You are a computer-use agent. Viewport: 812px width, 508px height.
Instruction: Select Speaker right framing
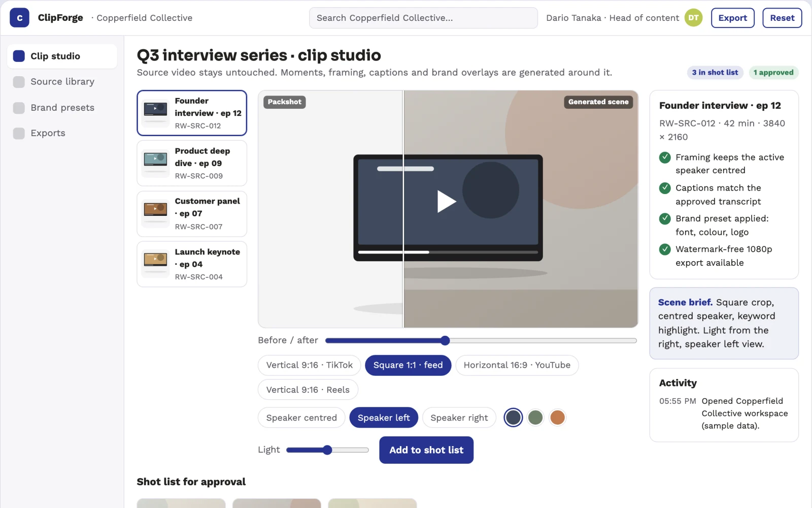point(459,418)
